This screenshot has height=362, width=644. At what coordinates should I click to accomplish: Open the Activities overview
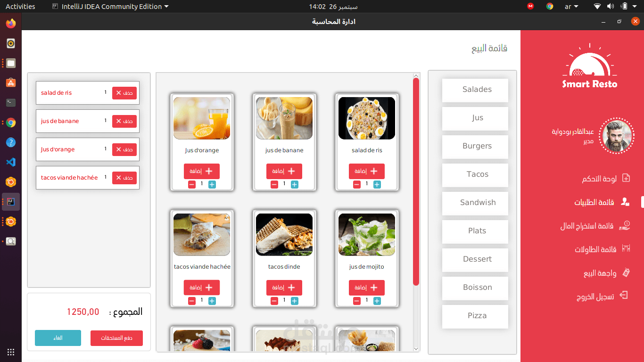click(x=20, y=7)
